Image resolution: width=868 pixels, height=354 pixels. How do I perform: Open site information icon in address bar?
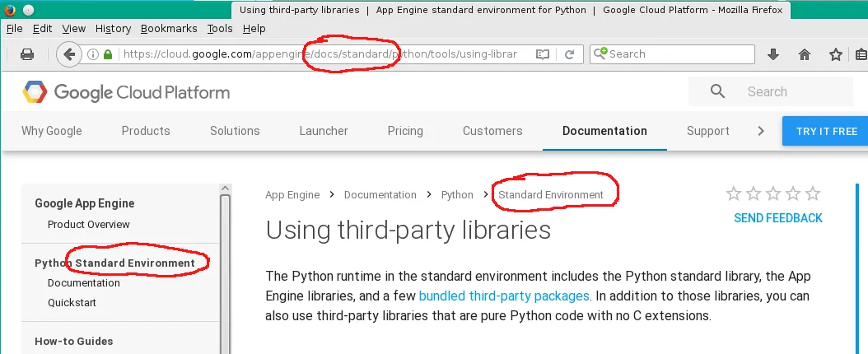pos(93,54)
